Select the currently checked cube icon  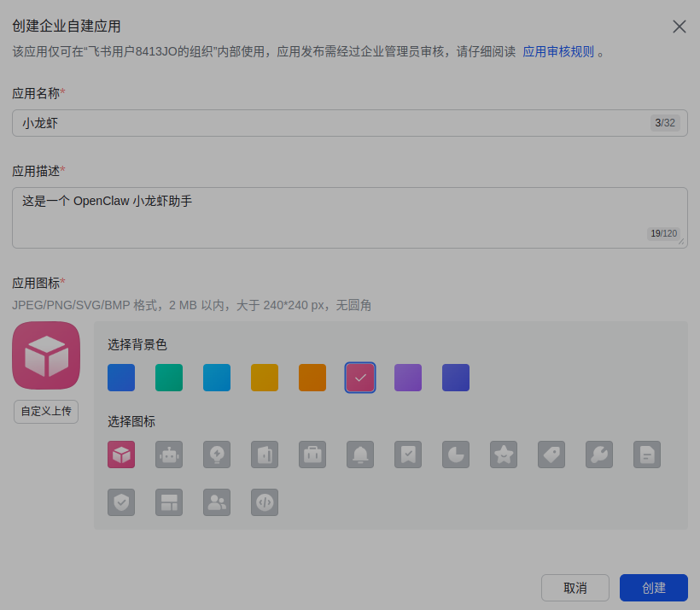click(x=121, y=455)
